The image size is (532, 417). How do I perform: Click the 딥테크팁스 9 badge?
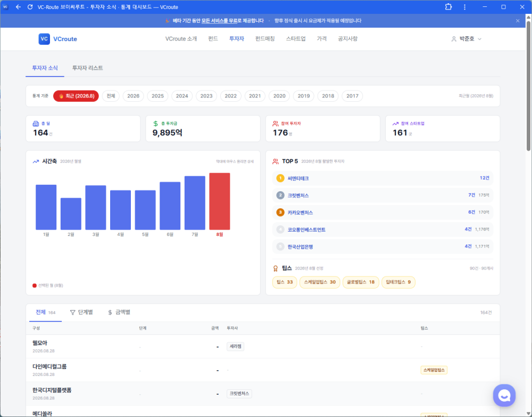pyautogui.click(x=398, y=282)
